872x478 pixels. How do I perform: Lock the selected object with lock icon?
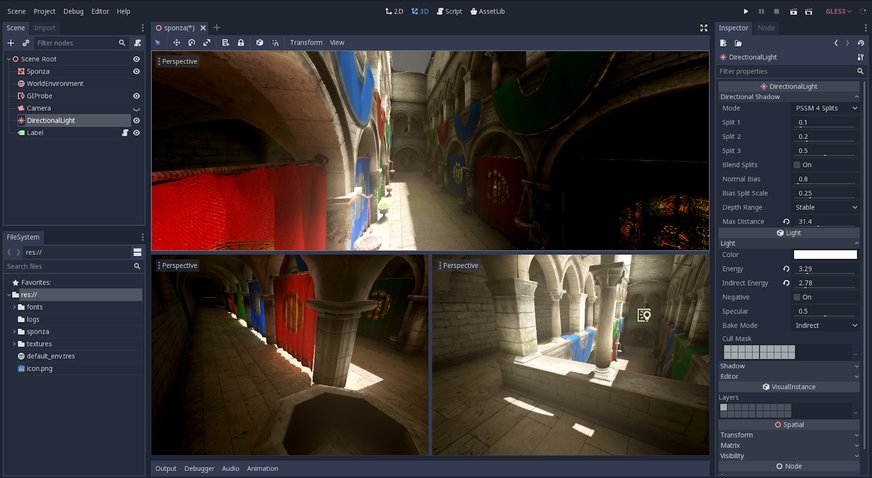(240, 43)
